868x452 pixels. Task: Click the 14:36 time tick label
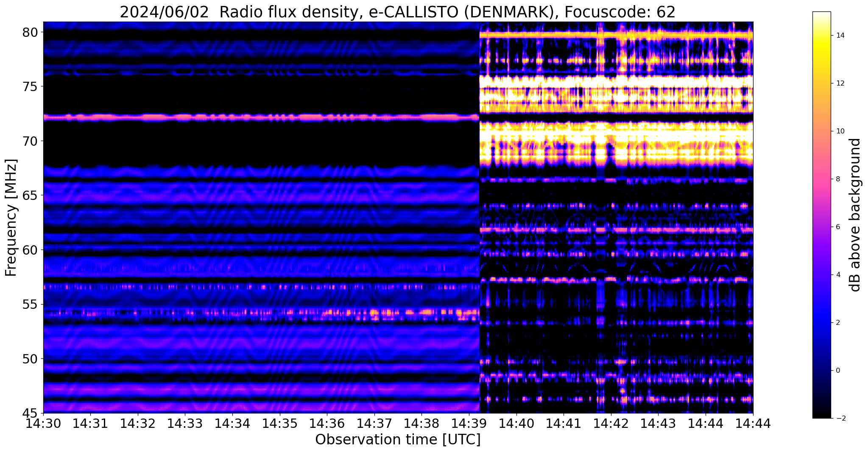(327, 423)
